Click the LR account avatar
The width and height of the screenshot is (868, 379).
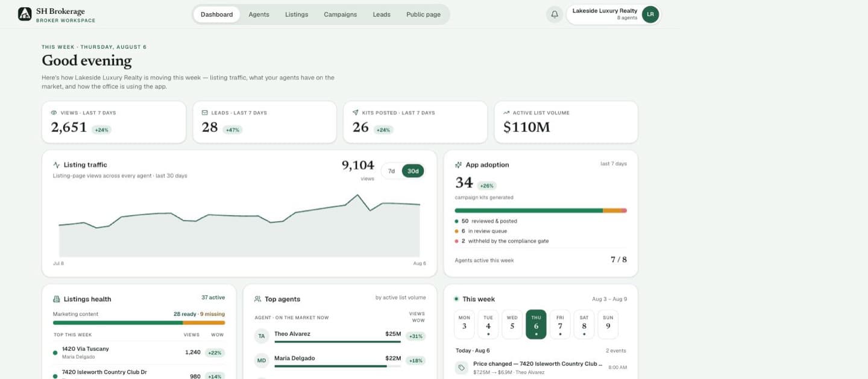[x=650, y=14]
